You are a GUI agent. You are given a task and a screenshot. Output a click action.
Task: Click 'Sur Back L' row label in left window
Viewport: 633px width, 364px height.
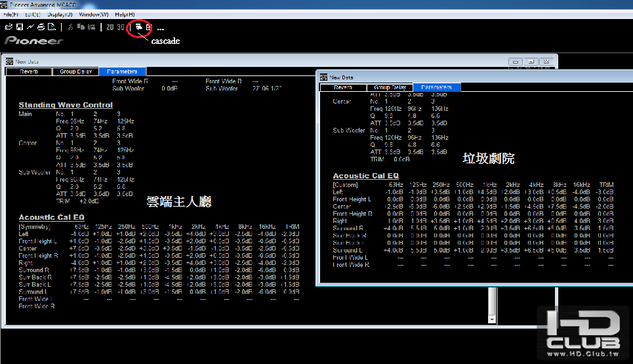pyautogui.click(x=35, y=285)
